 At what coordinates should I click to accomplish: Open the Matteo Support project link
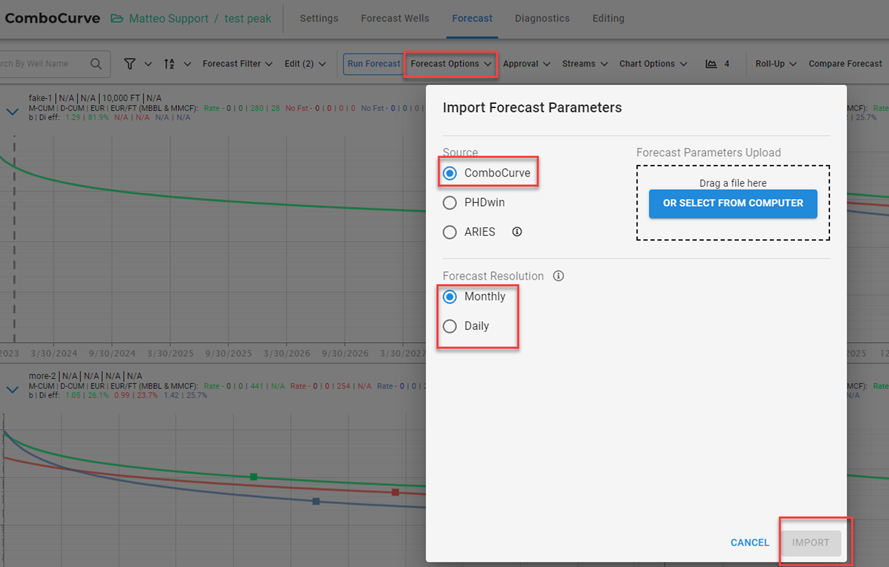pyautogui.click(x=169, y=19)
